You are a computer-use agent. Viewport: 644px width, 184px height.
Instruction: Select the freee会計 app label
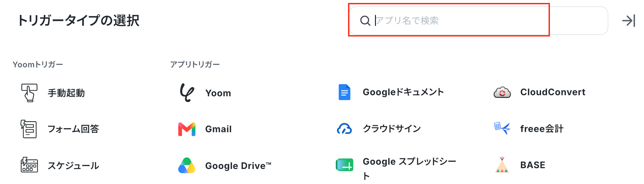[x=542, y=129]
